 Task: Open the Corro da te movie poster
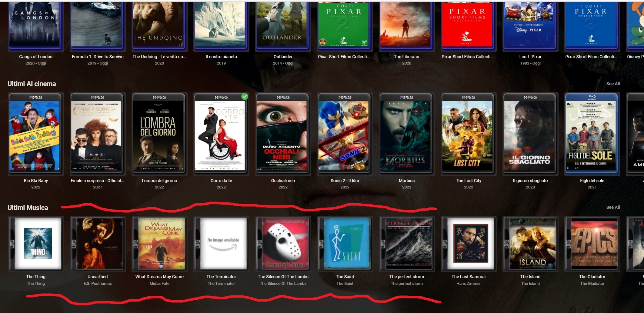[221, 133]
